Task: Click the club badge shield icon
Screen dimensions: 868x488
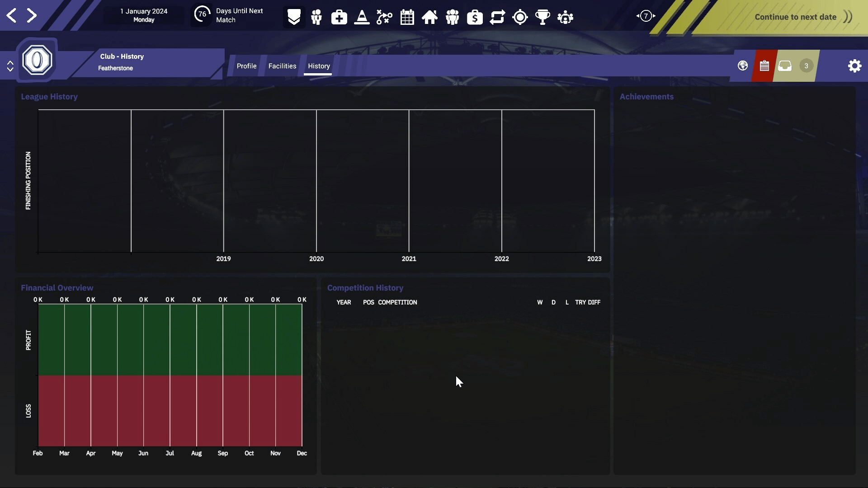Action: pos(294,18)
